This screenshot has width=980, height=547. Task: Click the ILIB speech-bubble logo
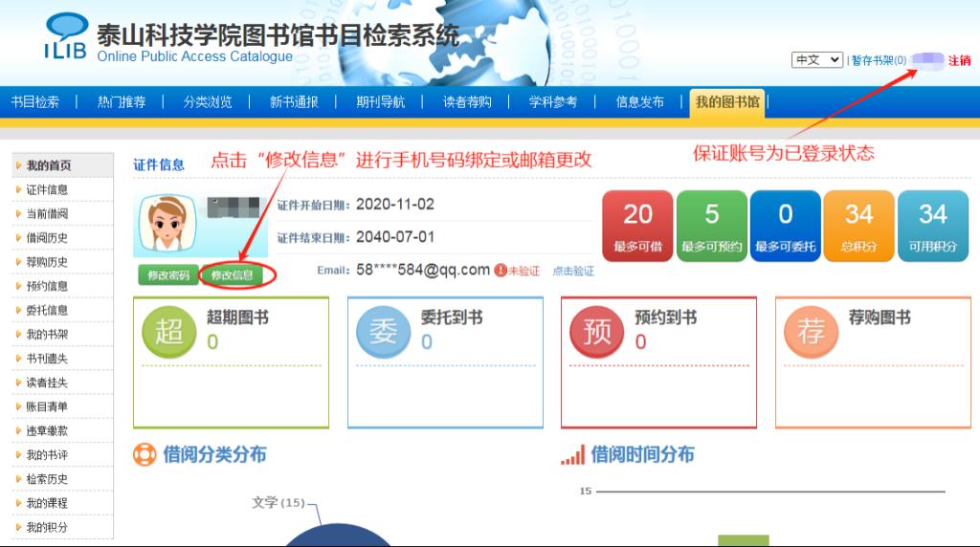tap(66, 36)
